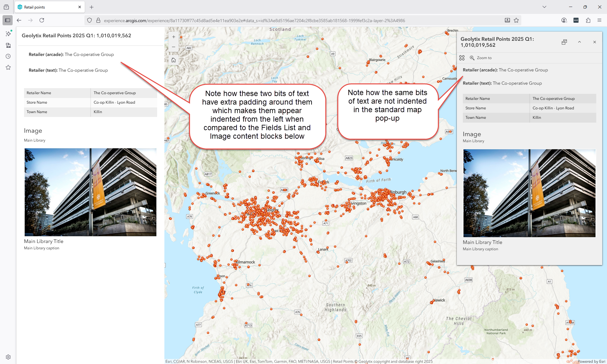Click the Kilmarnock label on the map
This screenshot has width=607, height=364.
[246, 262]
